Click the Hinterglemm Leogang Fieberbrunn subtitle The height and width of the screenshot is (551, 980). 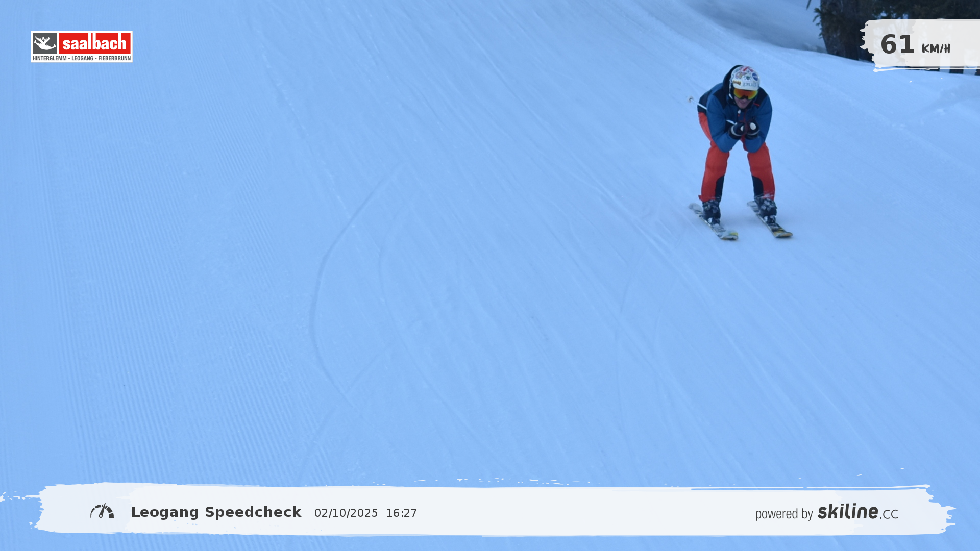tap(82, 58)
